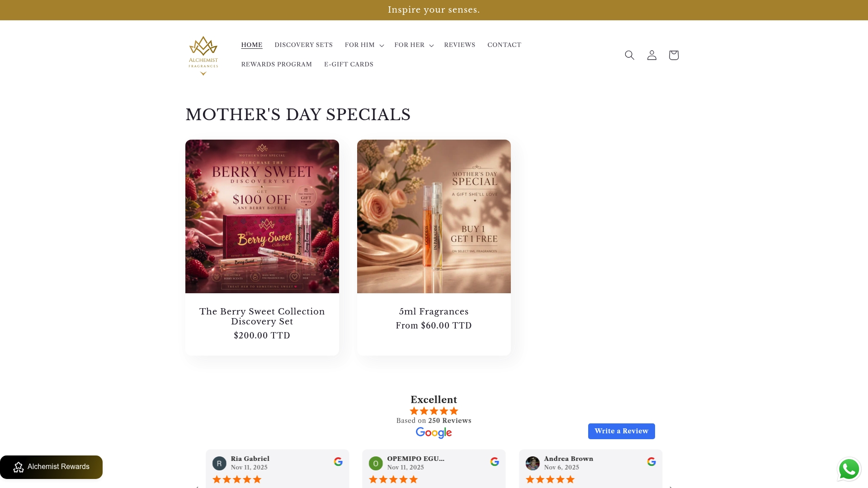Open the shopping cart icon
This screenshot has height=488, width=868.
(x=674, y=55)
